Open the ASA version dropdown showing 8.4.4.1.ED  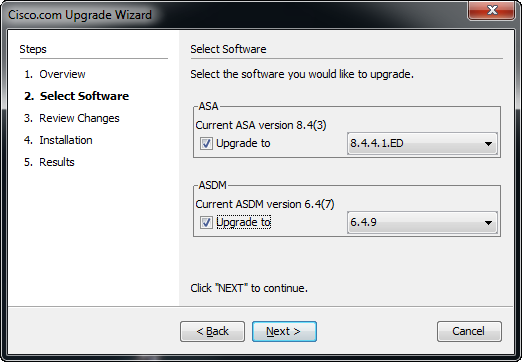[x=422, y=144]
